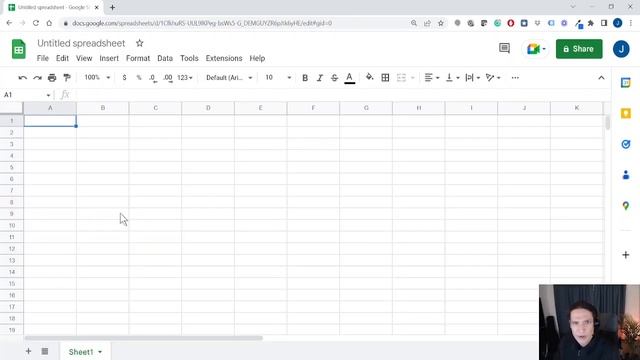Open the text wrapping dropdown

click(x=473, y=78)
